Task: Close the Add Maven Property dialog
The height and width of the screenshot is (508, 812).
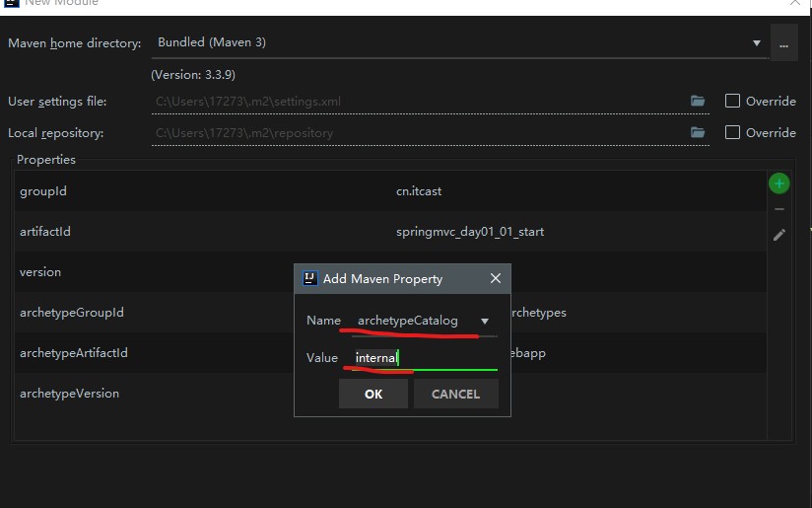Action: tap(496, 278)
